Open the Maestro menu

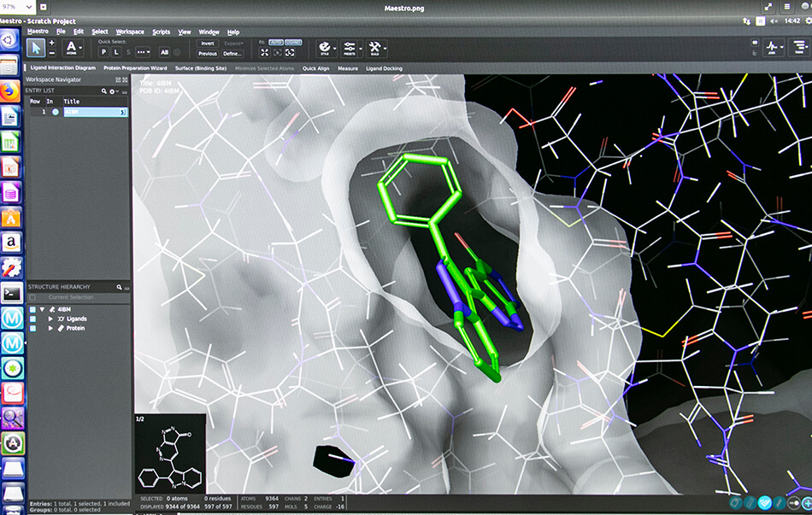[x=38, y=32]
